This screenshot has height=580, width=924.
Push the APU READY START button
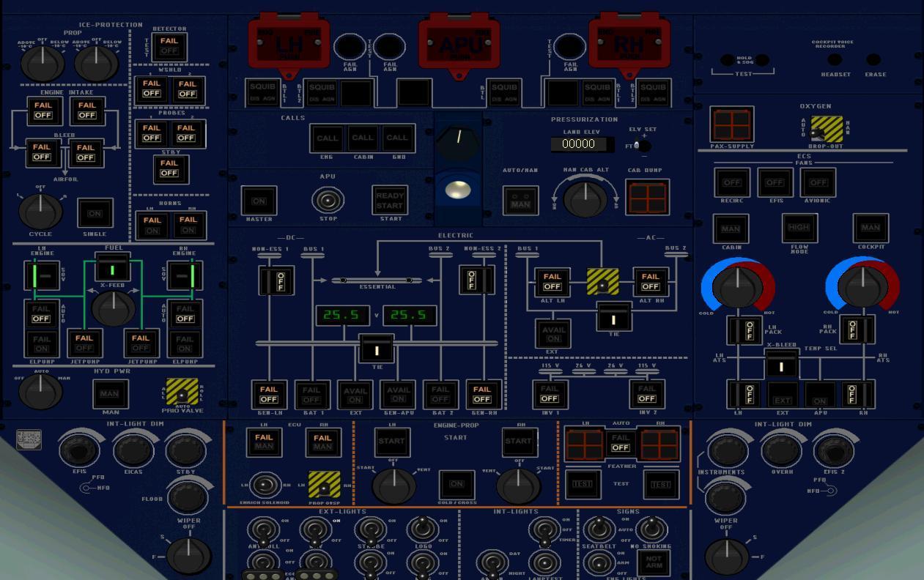(390, 201)
